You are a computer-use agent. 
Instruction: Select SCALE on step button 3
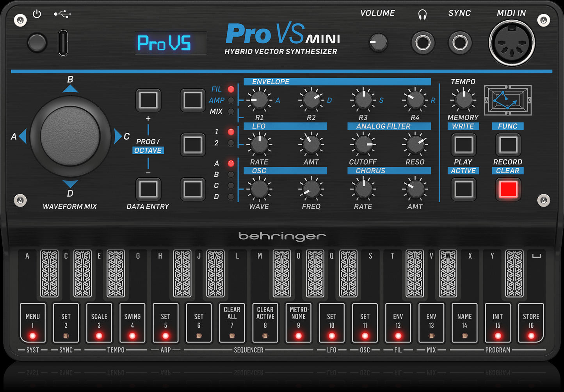99,323
